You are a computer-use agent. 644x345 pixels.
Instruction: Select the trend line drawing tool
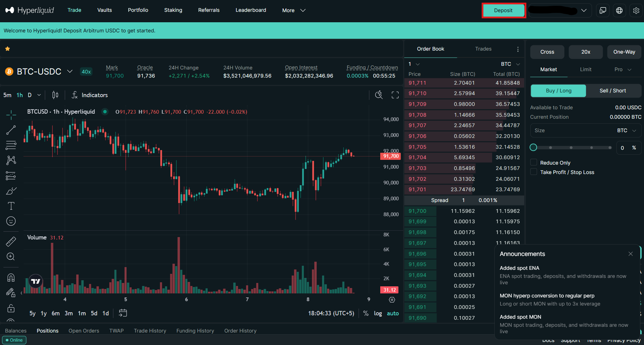(x=11, y=130)
